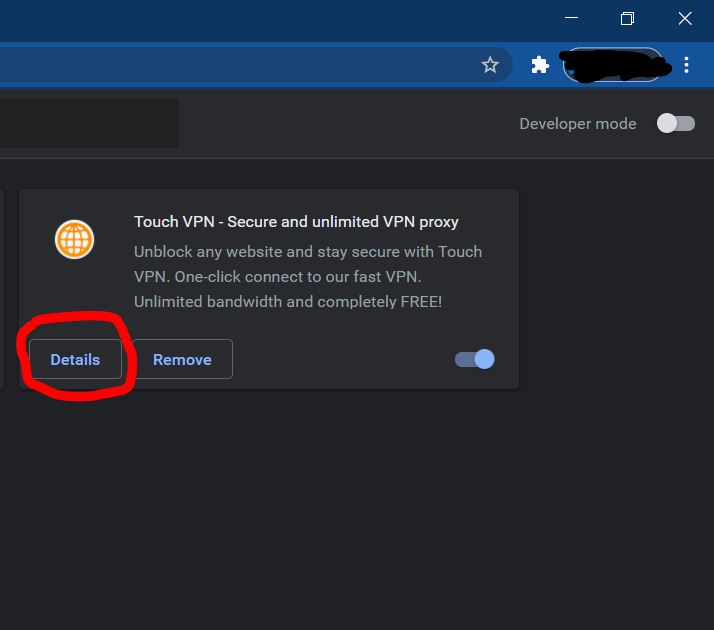Click the Touch VPN extension title
The width and height of the screenshot is (714, 630).
tap(296, 222)
